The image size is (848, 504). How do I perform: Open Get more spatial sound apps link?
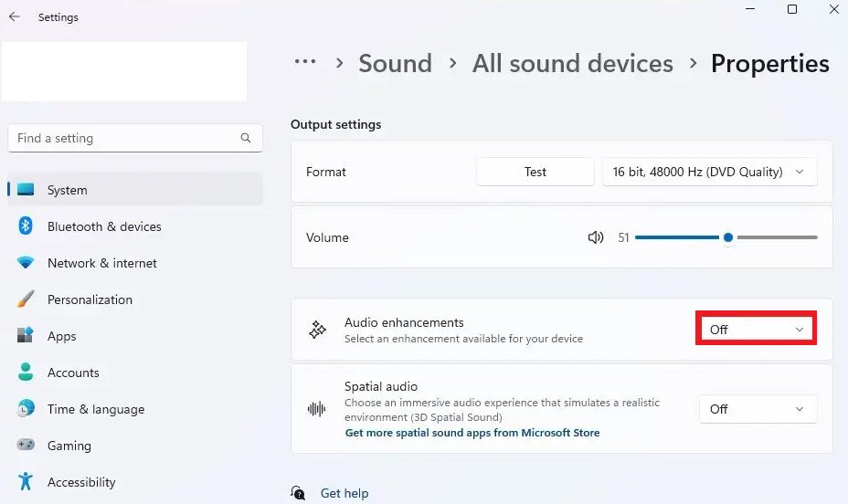(472, 433)
